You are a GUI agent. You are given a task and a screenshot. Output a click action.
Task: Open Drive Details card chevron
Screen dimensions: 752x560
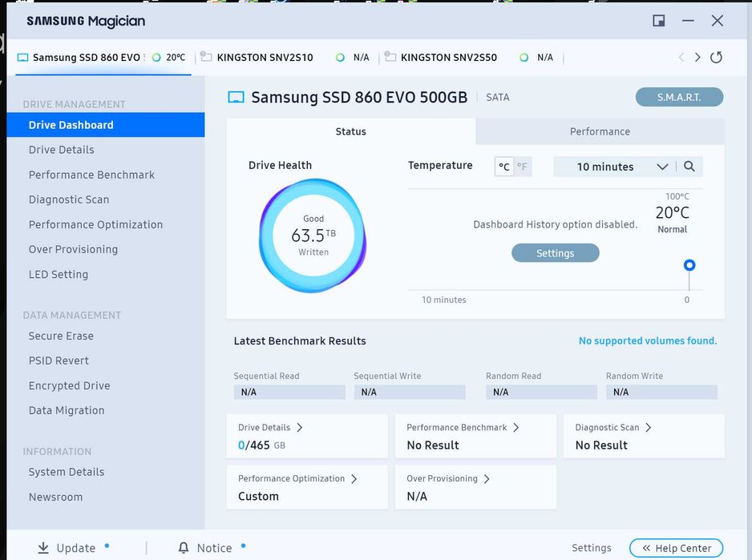[x=299, y=427]
